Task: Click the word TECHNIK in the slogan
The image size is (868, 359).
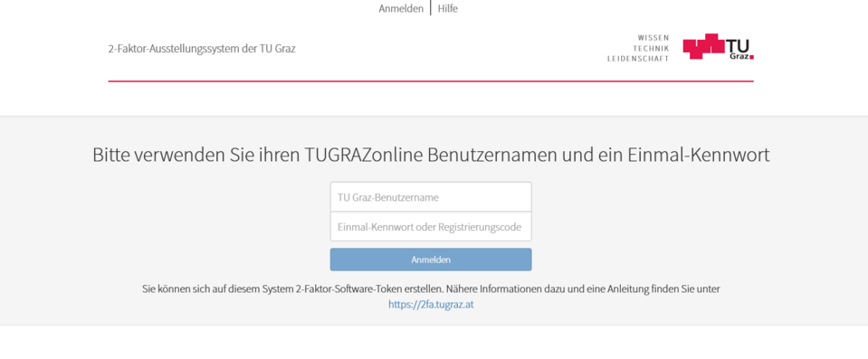Action: click(x=652, y=49)
